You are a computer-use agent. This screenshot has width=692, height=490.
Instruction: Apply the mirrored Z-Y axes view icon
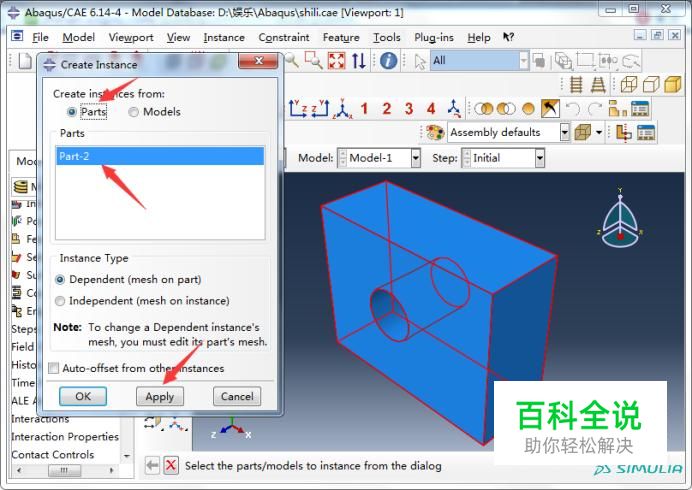320,108
